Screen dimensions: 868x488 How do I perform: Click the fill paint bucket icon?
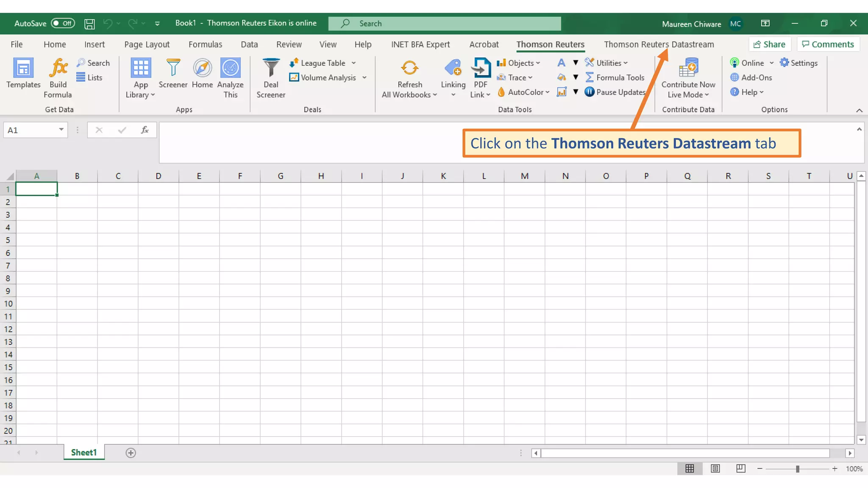[x=561, y=78]
